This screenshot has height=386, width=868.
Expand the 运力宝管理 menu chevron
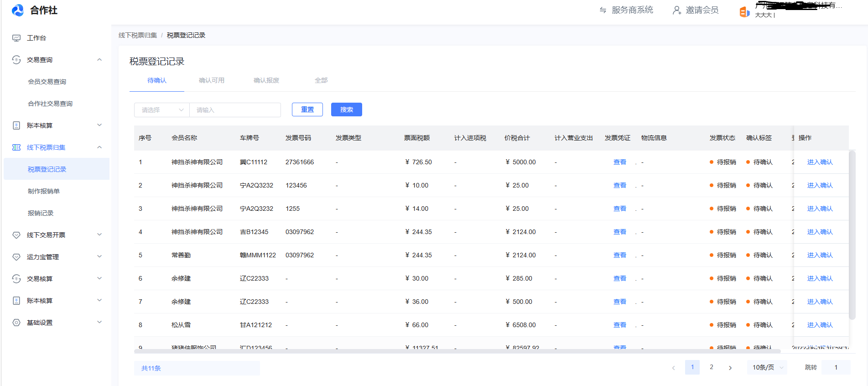(x=99, y=256)
